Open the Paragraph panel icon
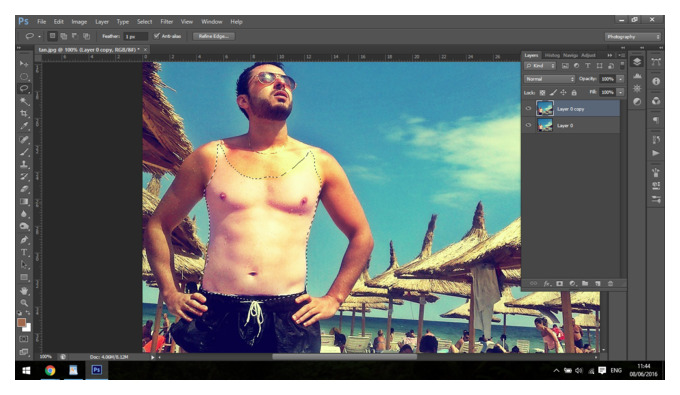This screenshot has width=680, height=395. 656,120
